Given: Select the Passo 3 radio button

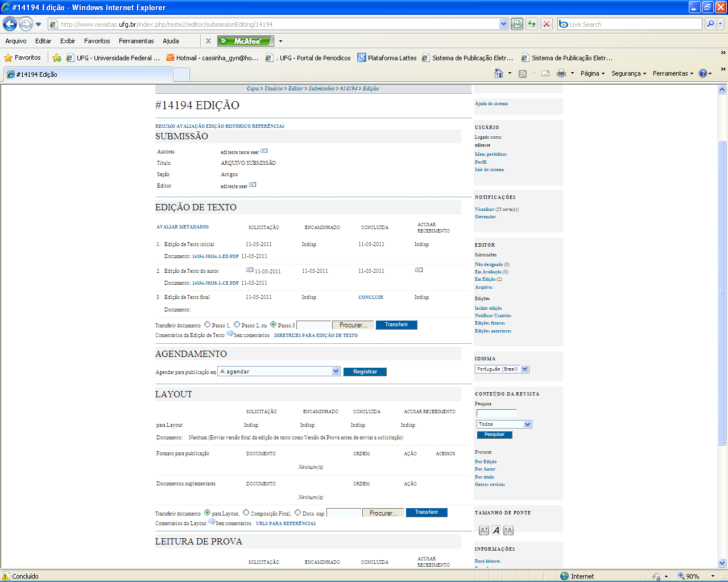Looking at the screenshot, I should (273, 325).
